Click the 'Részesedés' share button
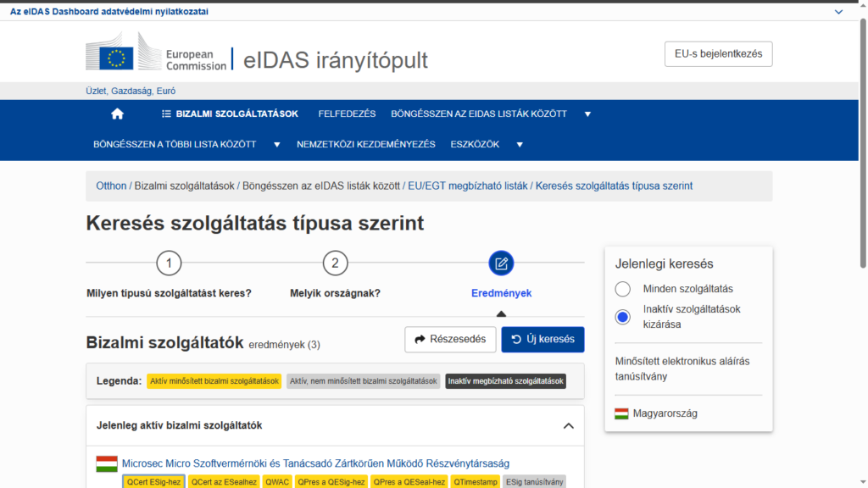868x488 pixels. 450,340
